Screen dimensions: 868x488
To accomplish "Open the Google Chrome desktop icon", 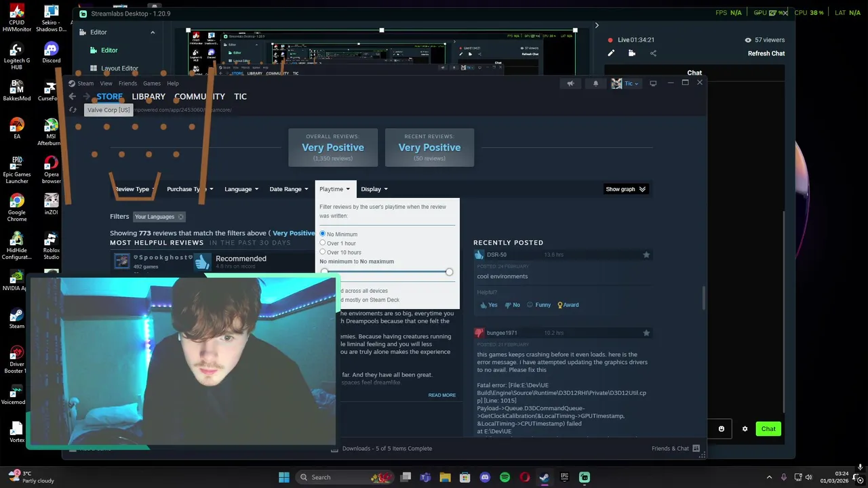I will [17, 207].
